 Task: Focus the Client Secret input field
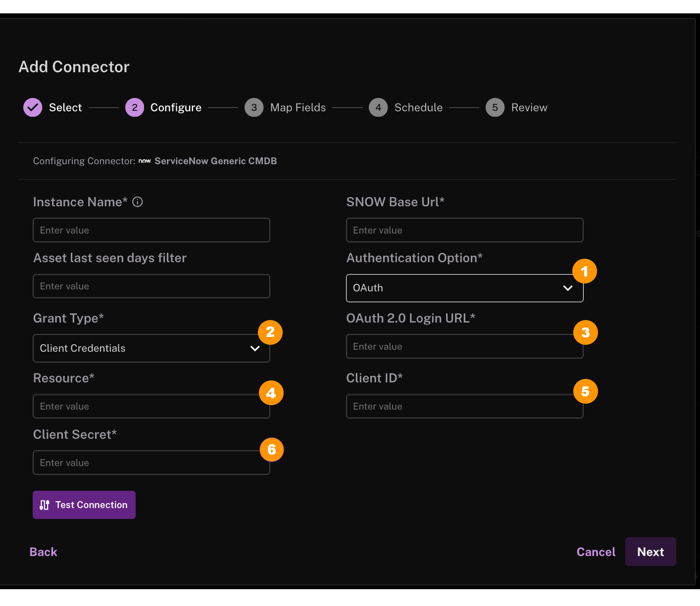[x=151, y=463]
